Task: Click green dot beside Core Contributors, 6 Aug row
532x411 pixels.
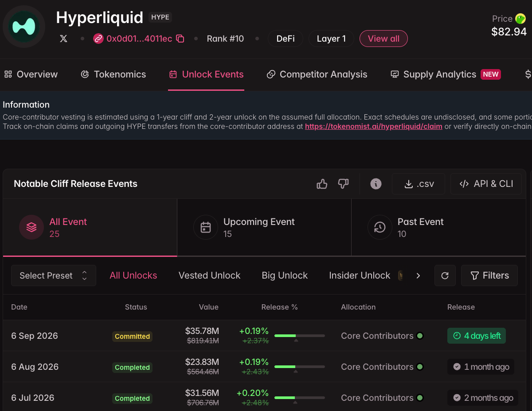Action: pos(419,367)
